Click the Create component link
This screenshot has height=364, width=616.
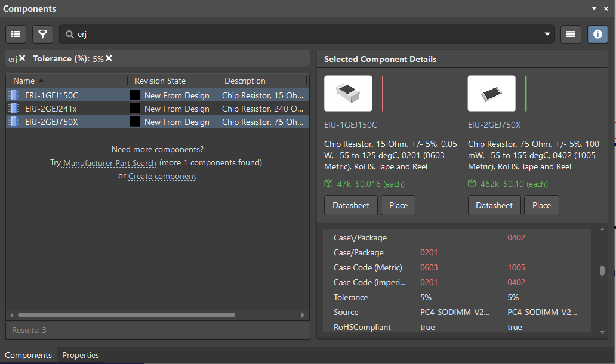pos(162,176)
